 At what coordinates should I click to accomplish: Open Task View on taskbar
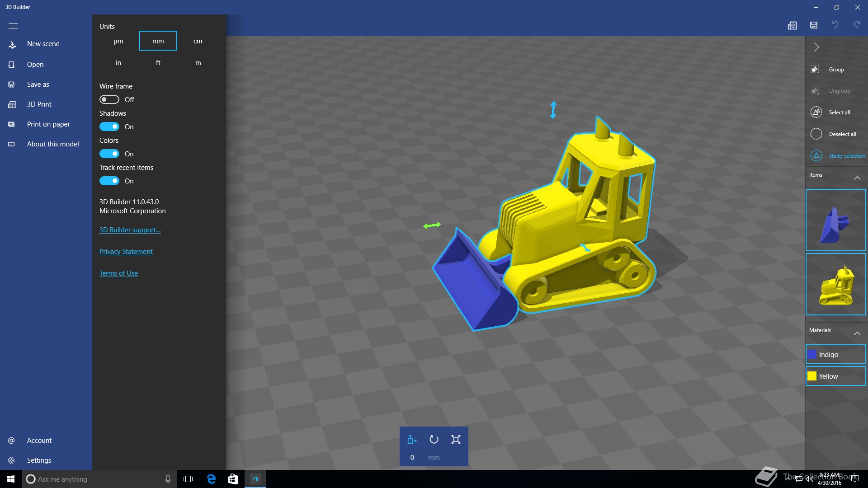click(188, 479)
